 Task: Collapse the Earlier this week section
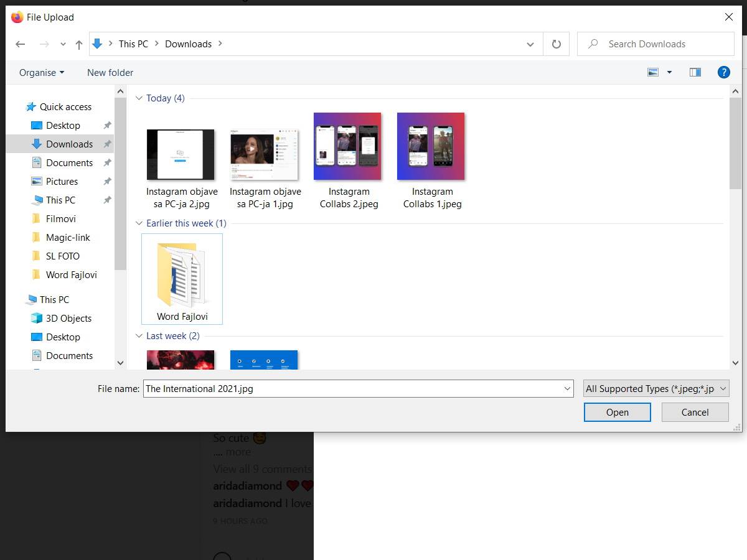point(138,223)
